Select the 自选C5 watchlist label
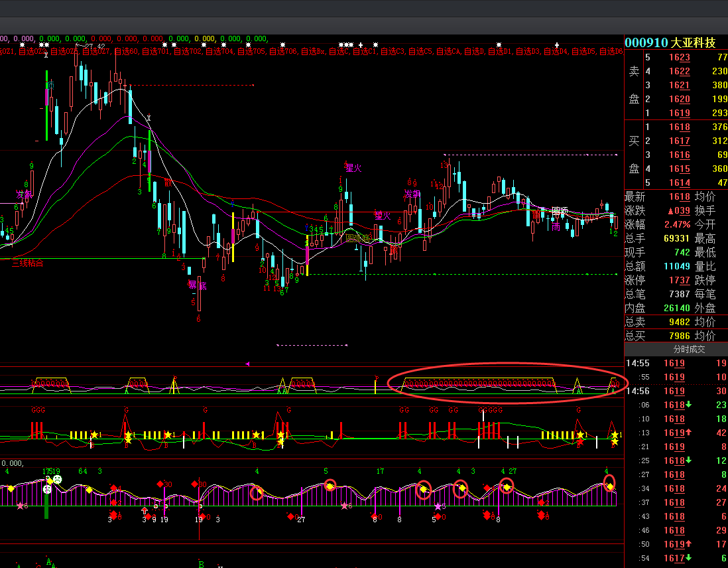This screenshot has height=568, width=728. (420, 51)
